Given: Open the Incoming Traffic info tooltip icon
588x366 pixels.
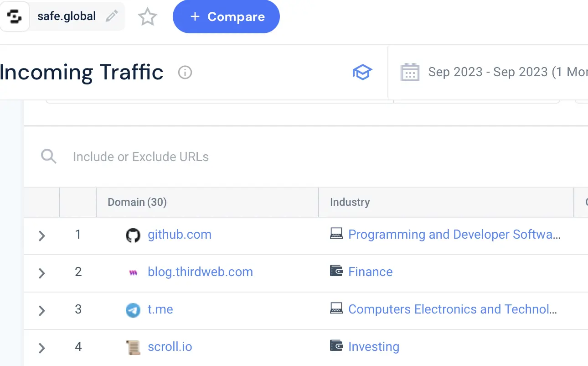Looking at the screenshot, I should [x=185, y=73].
